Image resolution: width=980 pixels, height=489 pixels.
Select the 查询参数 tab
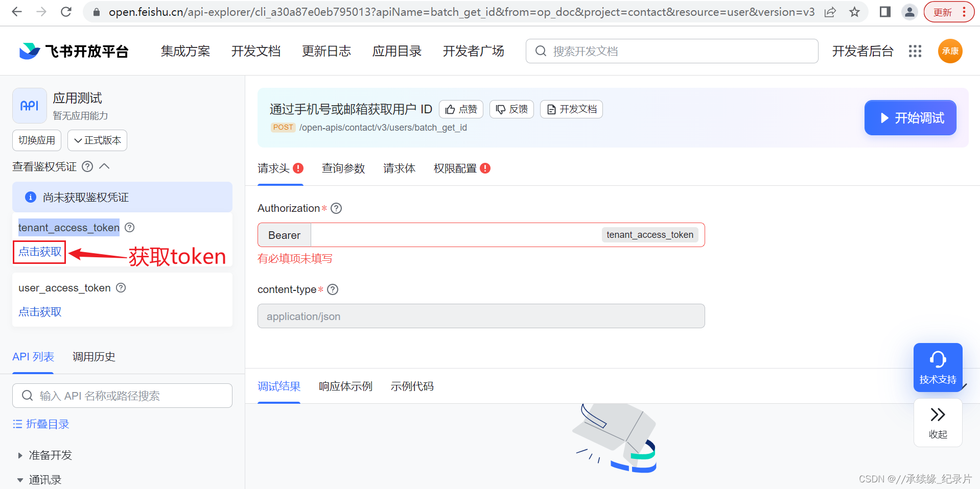coord(343,168)
